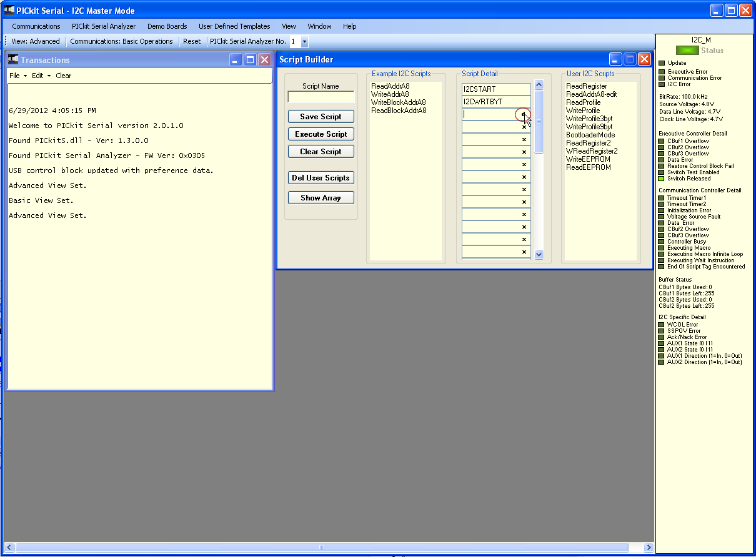Viewport: 756px width, 557px height.
Task: Open the File dropdown in the Transactions window
Action: coord(18,76)
